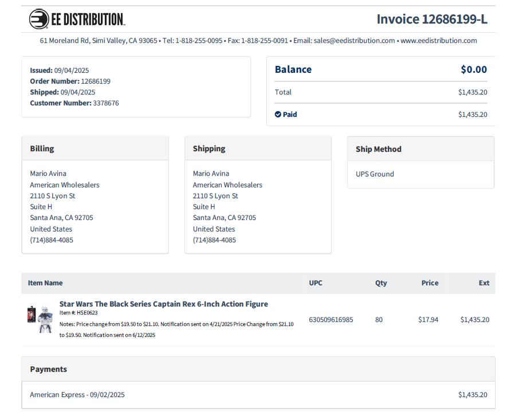This screenshot has height=420, width=507.
Task: Select Shipping phone (714)884-4085
Action: tap(214, 240)
